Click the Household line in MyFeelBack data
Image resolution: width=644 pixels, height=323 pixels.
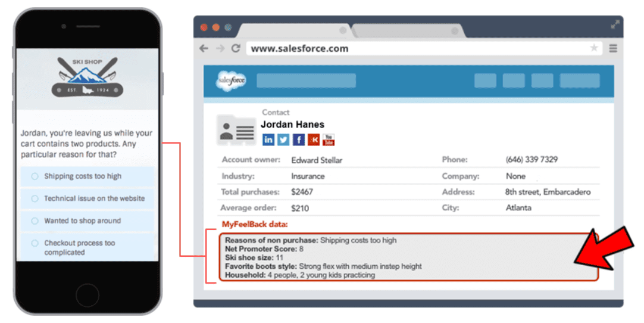[x=300, y=275]
